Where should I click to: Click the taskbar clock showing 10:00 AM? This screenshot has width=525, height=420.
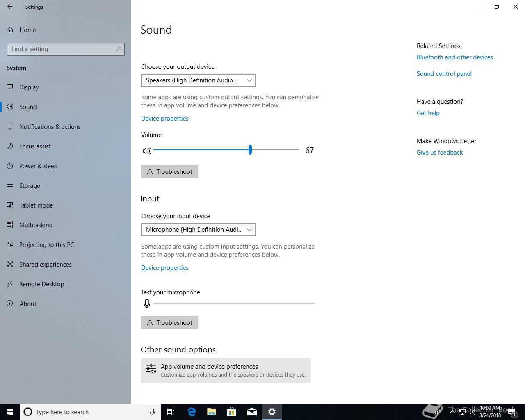(490, 412)
